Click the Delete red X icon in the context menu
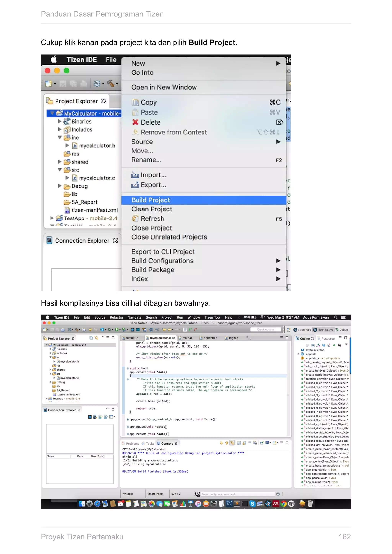The image size is (392, 554). pyautogui.click(x=135, y=122)
